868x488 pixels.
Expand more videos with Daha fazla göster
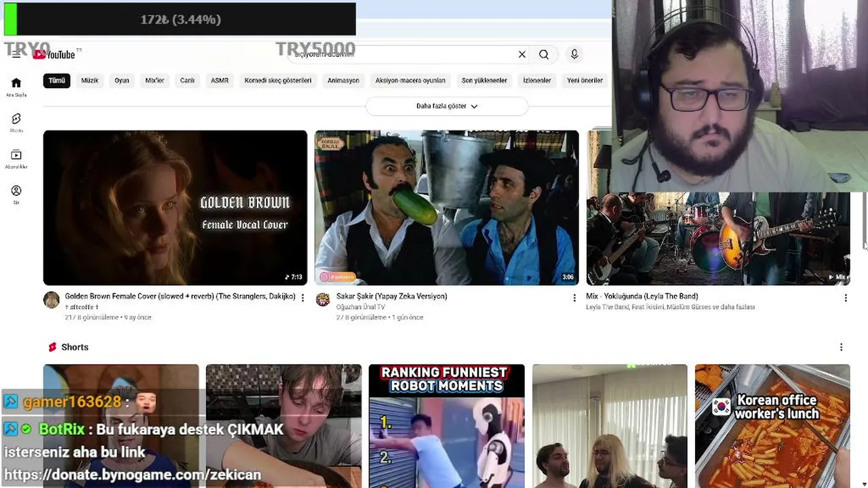point(447,106)
